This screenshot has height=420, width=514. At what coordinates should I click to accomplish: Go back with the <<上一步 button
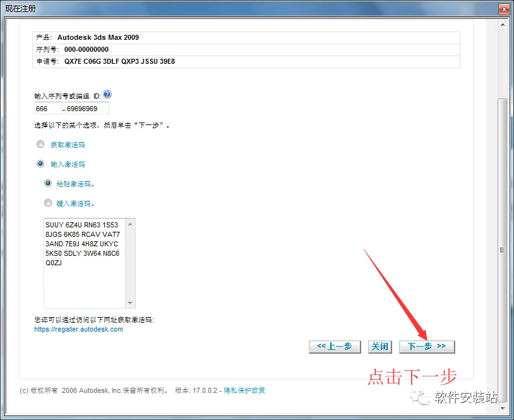335,347
